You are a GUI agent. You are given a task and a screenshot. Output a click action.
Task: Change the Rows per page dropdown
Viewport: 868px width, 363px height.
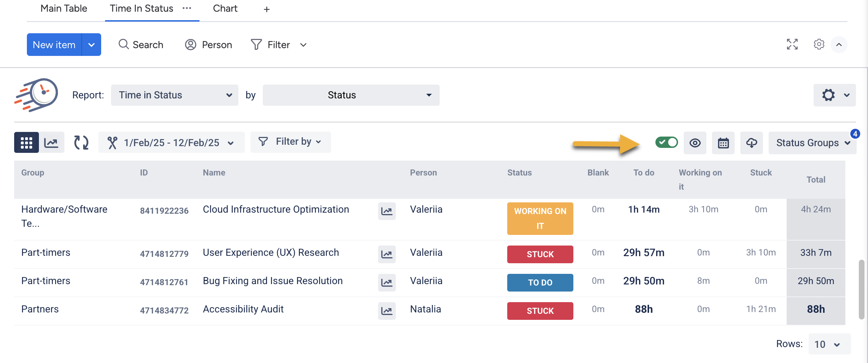pyautogui.click(x=829, y=344)
